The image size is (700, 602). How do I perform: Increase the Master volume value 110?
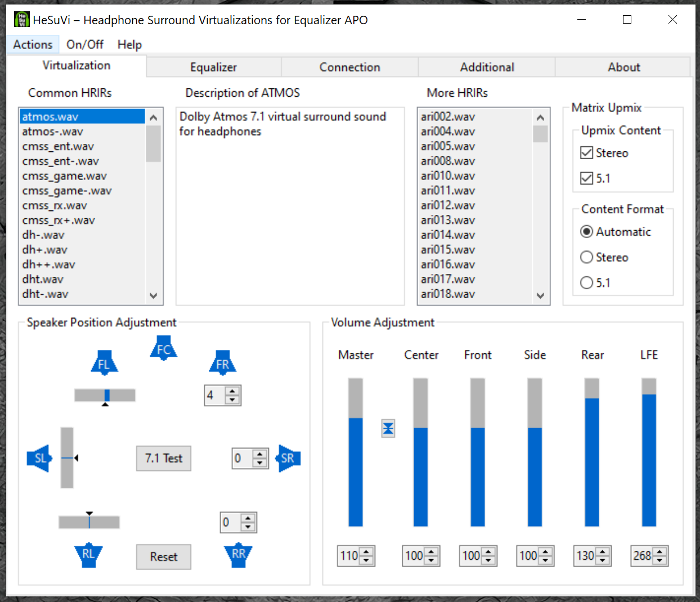[366, 552]
